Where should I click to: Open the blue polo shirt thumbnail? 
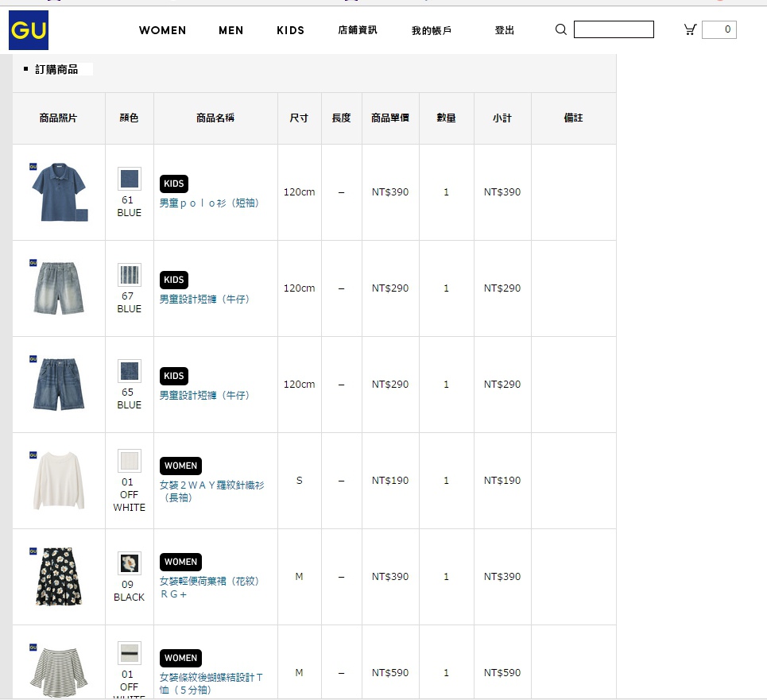pyautogui.click(x=59, y=192)
